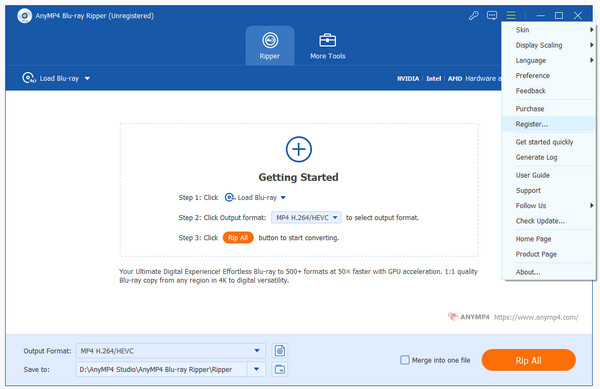Viewport: 600px width, 389px height.
Task: Click the AnyMP4 app logo in the title bar
Action: pyautogui.click(x=24, y=16)
